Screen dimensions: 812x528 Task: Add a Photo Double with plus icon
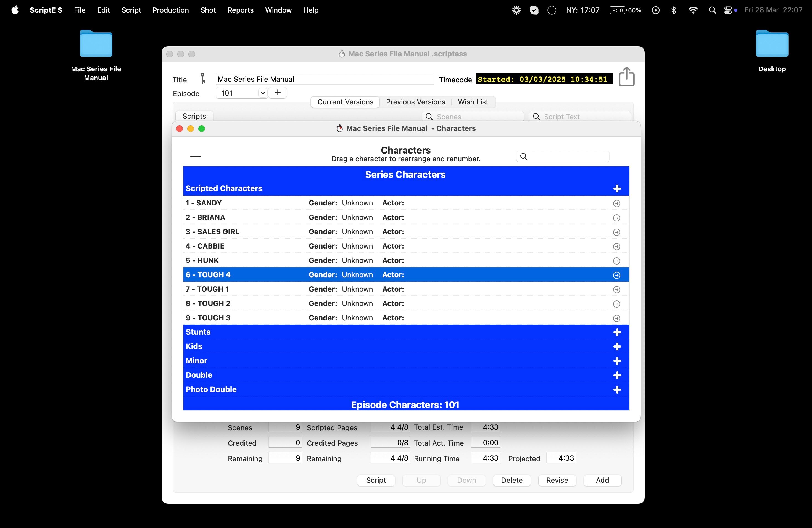pos(617,390)
